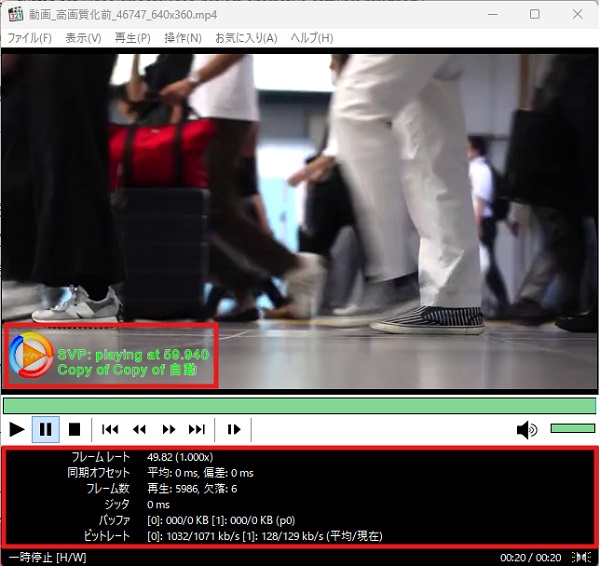Mute audio with the speaker icon
Screen dimensions: 600x566
point(526,430)
